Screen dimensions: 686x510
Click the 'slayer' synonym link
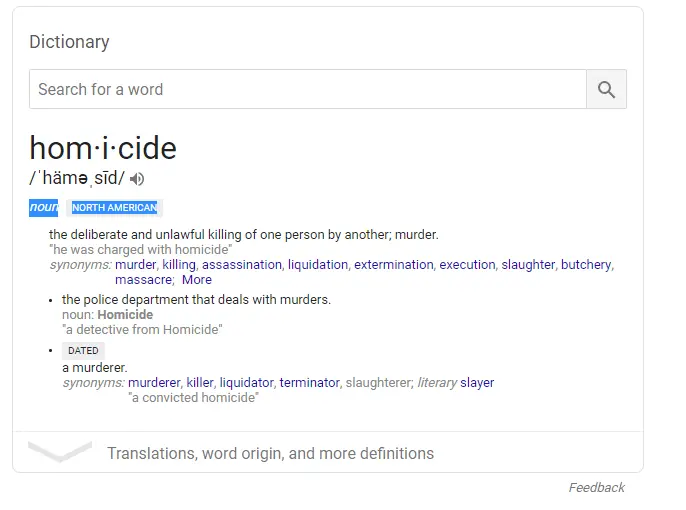pyautogui.click(x=477, y=383)
